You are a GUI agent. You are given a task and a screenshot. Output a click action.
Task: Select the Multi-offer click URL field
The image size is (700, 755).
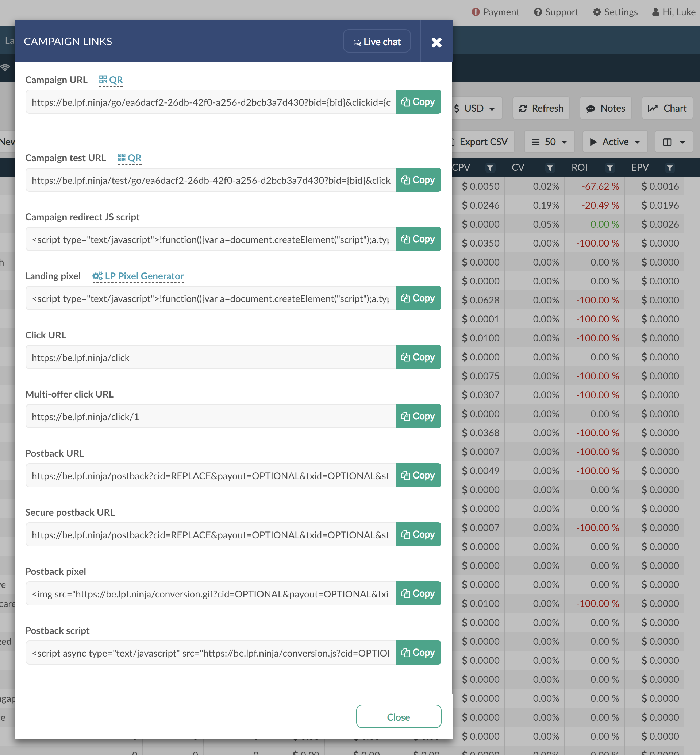[210, 417]
